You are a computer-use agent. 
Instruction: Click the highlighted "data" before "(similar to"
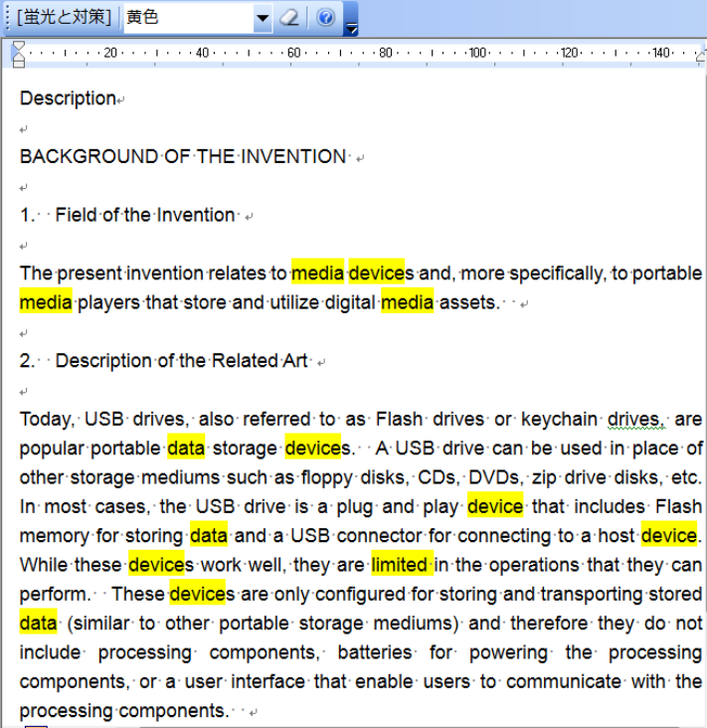click(x=38, y=624)
